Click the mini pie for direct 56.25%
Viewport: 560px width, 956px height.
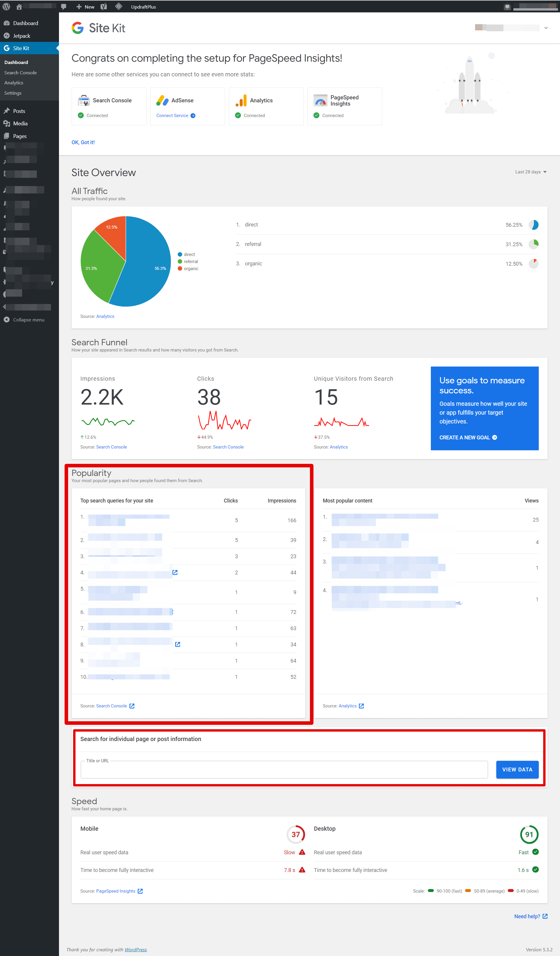point(533,225)
